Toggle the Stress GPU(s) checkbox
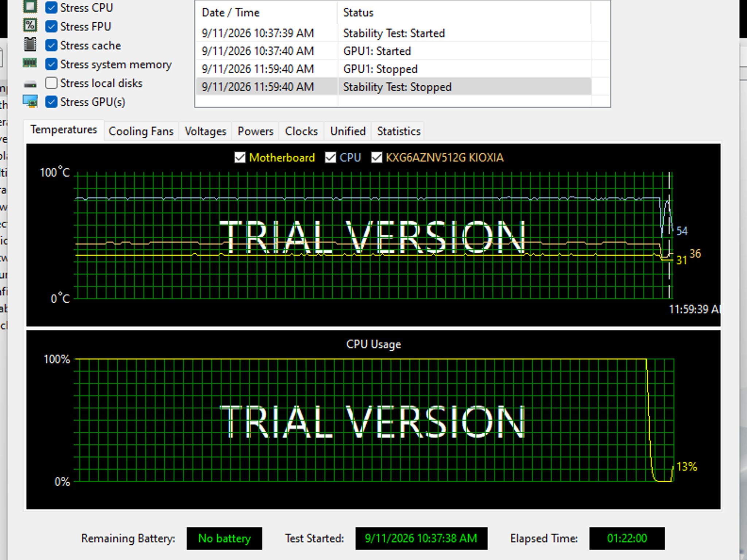Screen dimensions: 747x560 (51, 102)
